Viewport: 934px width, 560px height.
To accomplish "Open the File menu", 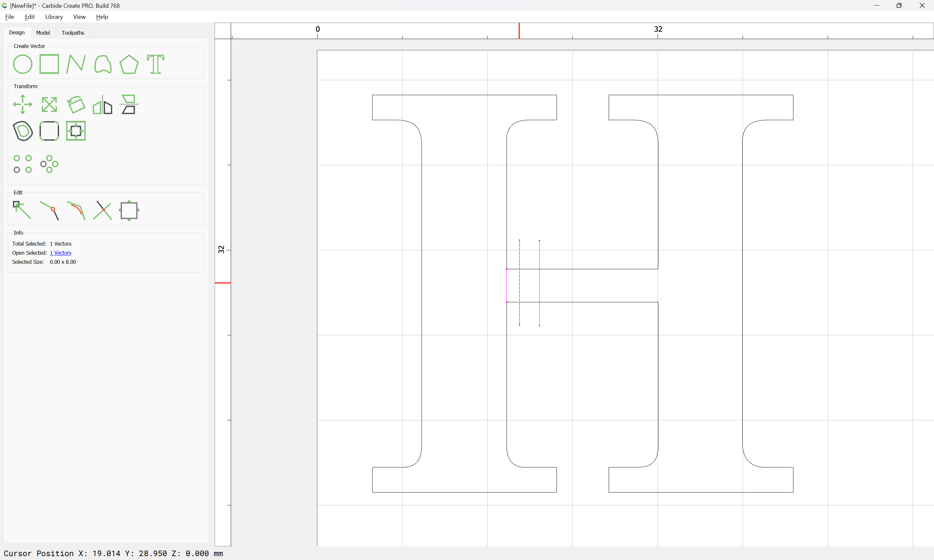I will tap(9, 17).
